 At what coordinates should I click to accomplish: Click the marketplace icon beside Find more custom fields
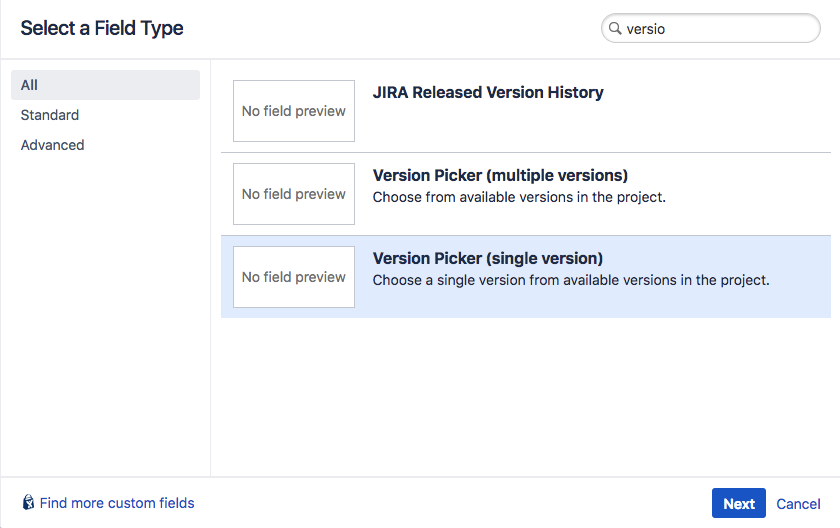point(28,502)
